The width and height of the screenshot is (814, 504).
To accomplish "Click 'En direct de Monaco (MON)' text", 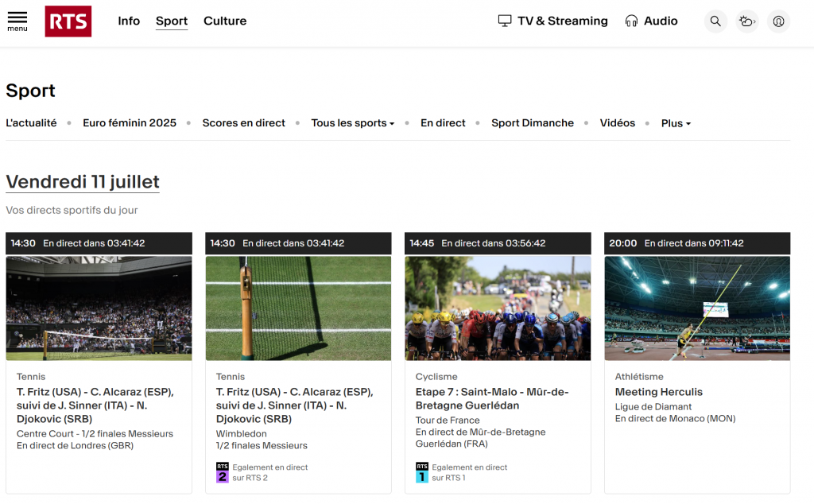I will point(675,418).
